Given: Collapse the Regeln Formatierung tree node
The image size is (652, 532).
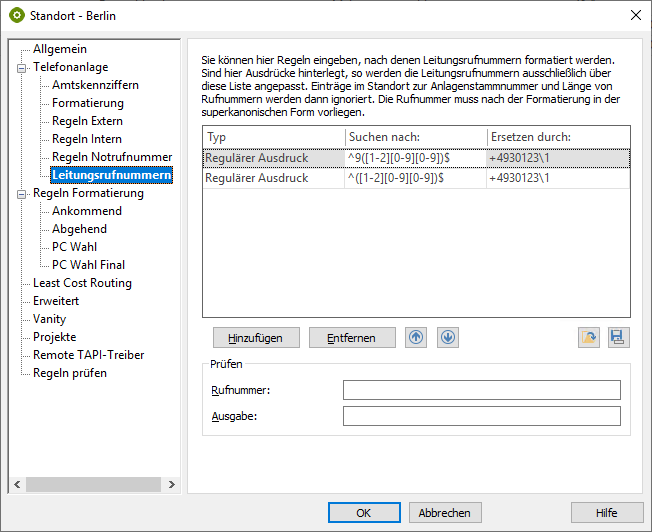Looking at the screenshot, I should coord(21,193).
